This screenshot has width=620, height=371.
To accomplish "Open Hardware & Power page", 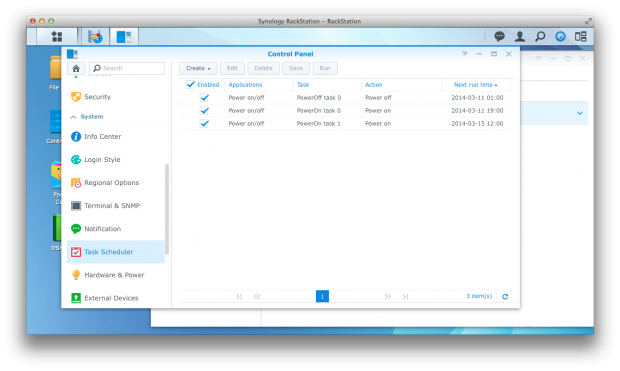I will point(115,275).
